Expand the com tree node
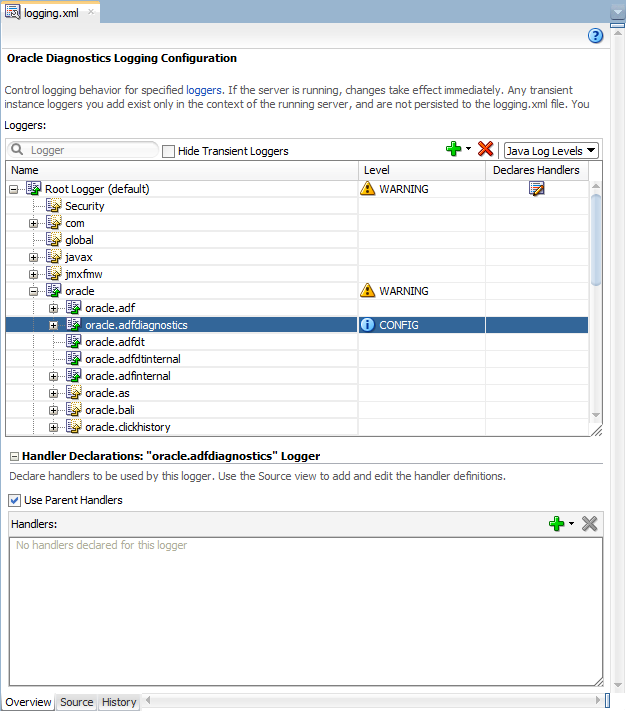626x711 pixels. (x=34, y=224)
